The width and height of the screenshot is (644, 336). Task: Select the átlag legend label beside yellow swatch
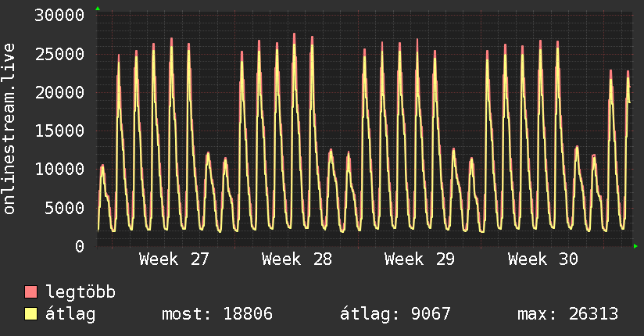(x=70, y=315)
